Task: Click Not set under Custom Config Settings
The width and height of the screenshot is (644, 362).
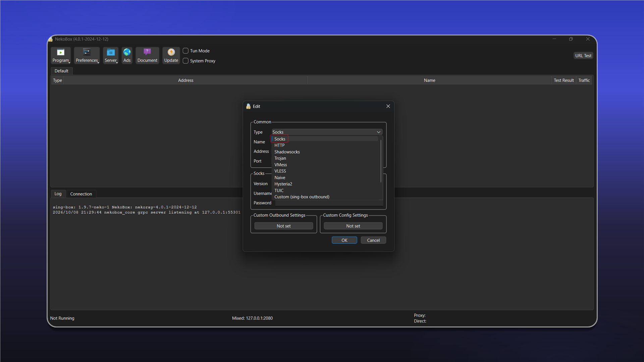Action: click(353, 226)
